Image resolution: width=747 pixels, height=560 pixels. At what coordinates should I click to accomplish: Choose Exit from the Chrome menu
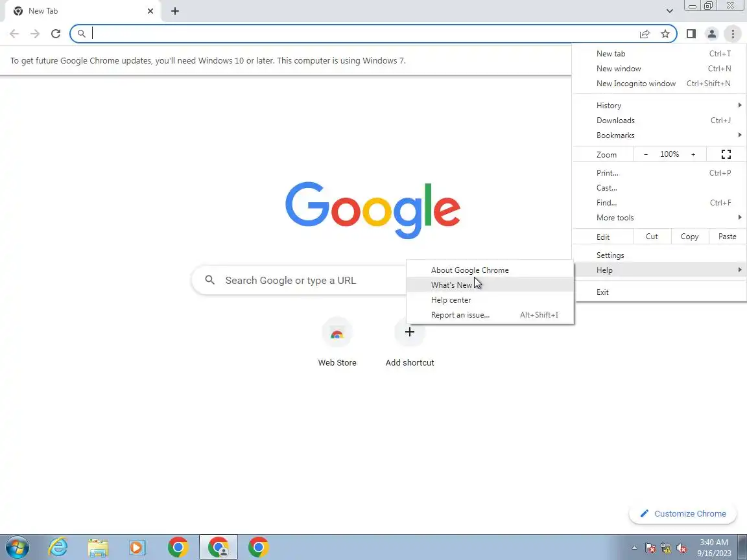659,292
